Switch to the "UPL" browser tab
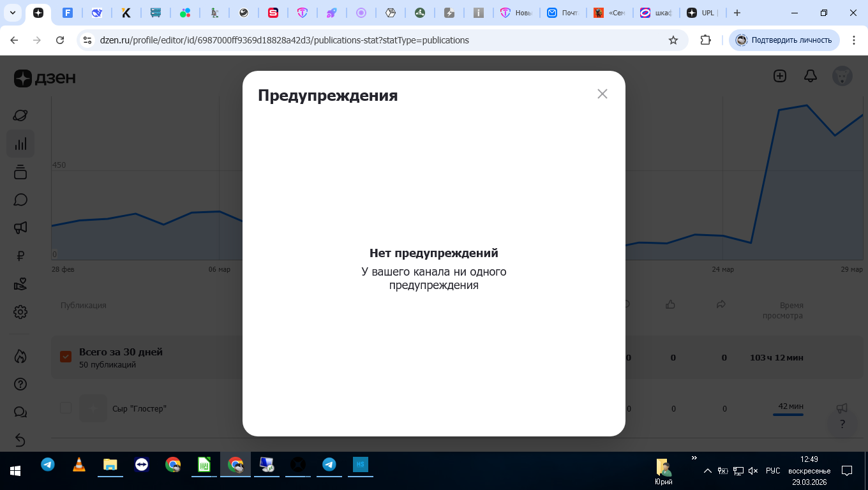868x490 pixels. pos(702,13)
